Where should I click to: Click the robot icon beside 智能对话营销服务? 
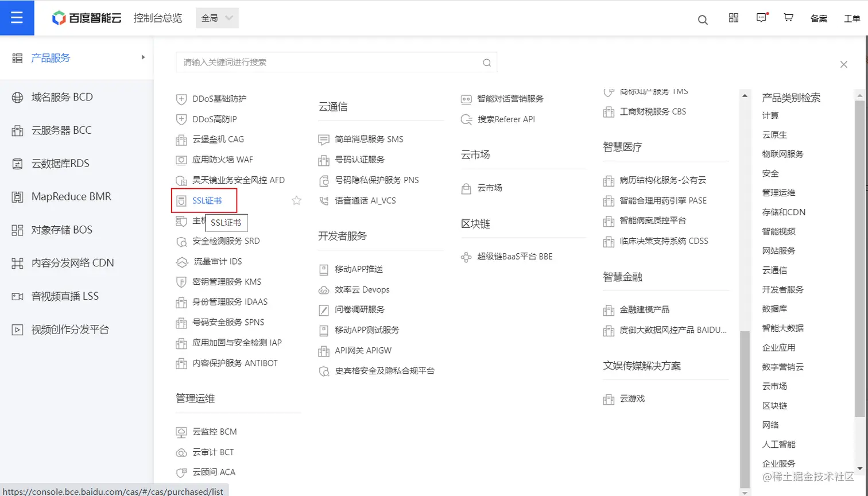coord(466,99)
